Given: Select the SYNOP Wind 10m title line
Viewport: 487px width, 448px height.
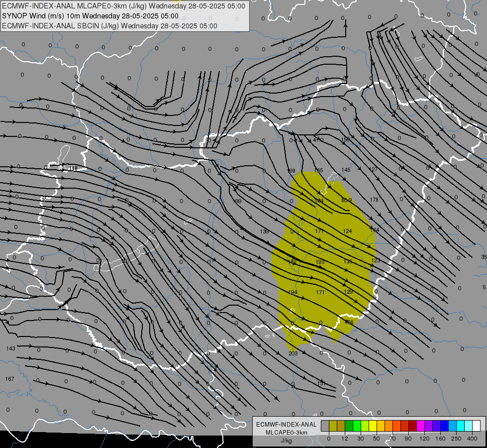Looking at the screenshot, I should point(90,16).
